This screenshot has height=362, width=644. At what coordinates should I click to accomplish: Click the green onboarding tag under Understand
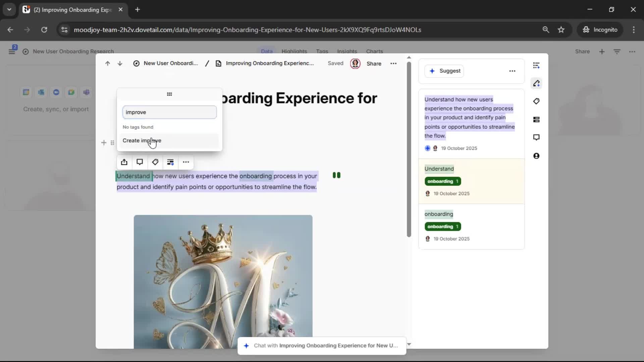442,181
